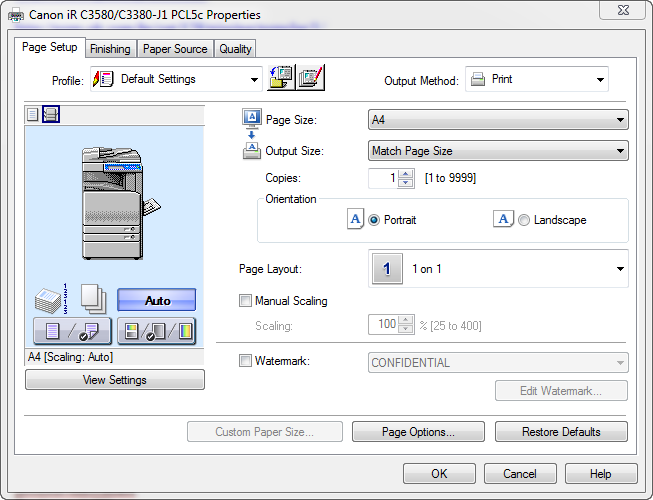Select Landscape orientation radio button

click(524, 220)
